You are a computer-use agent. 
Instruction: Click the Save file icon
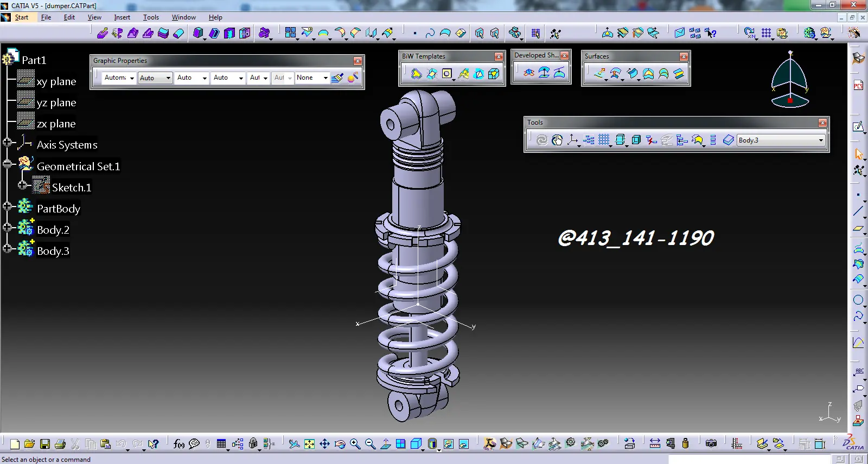point(45,444)
